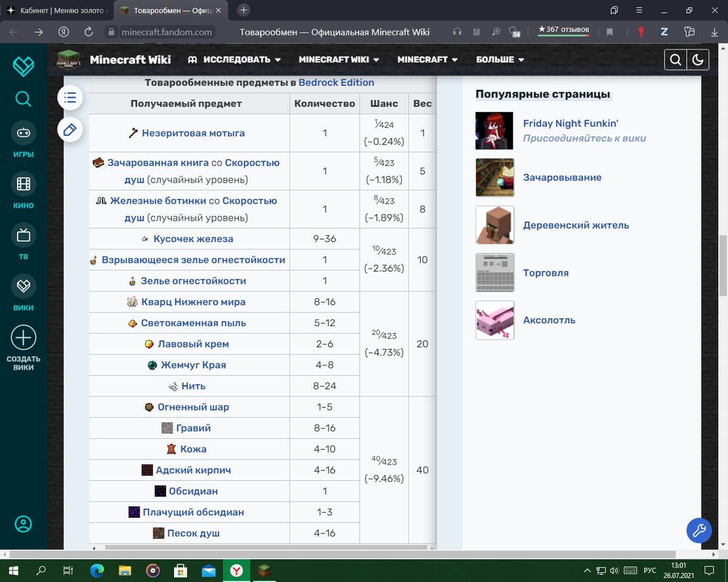This screenshot has height=582, width=728.
Task: Click the browser reload page icon
Action: pyautogui.click(x=89, y=32)
